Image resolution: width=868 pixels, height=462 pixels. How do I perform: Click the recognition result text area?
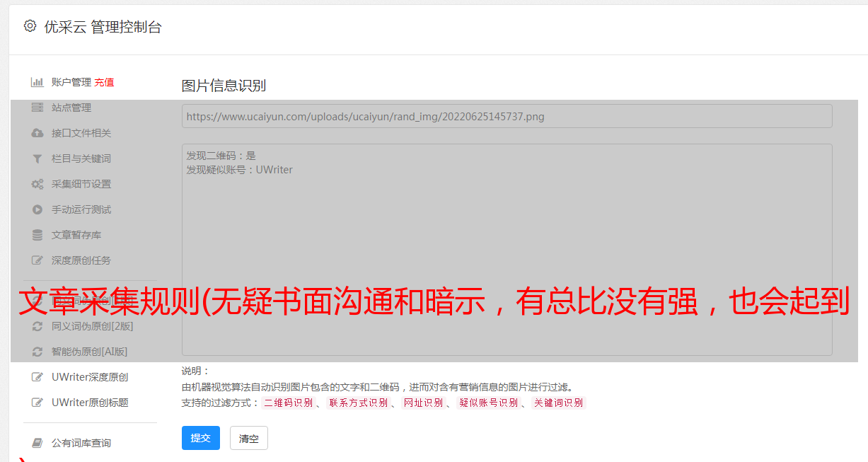(x=507, y=249)
